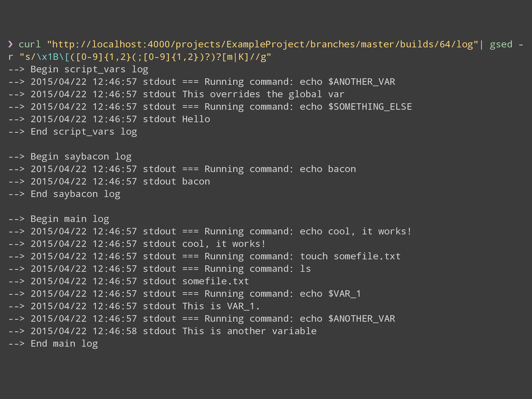Click the 'Hello' stdout output
532x399 pixels.
pos(196,119)
